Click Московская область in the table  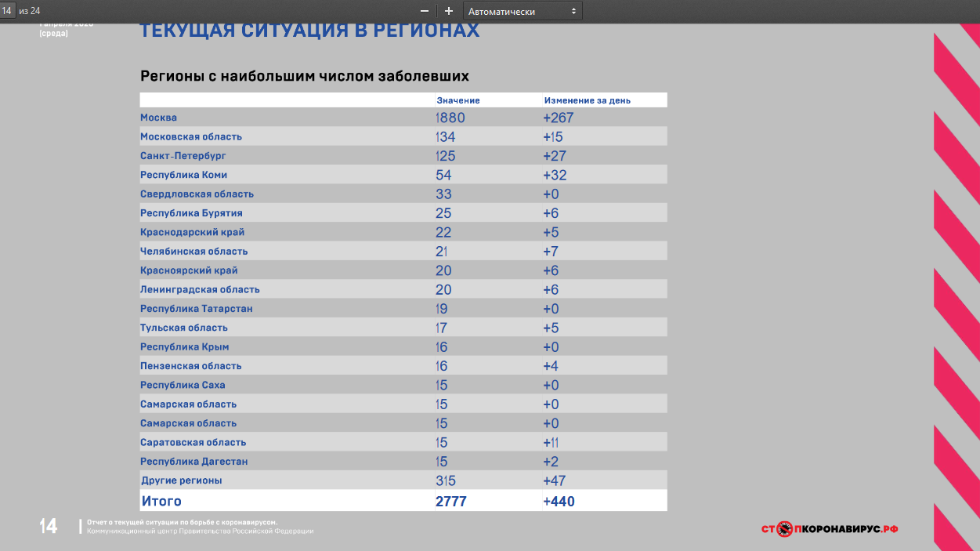click(x=191, y=136)
